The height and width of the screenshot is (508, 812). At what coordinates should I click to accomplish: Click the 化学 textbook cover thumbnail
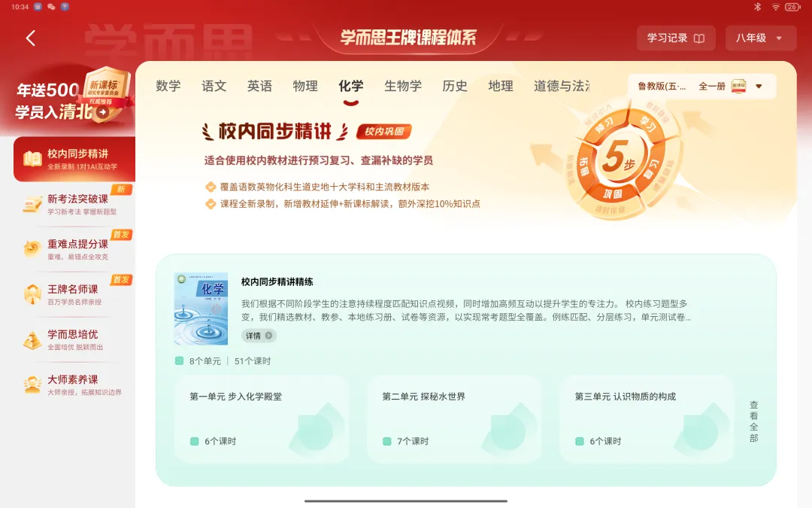click(201, 309)
